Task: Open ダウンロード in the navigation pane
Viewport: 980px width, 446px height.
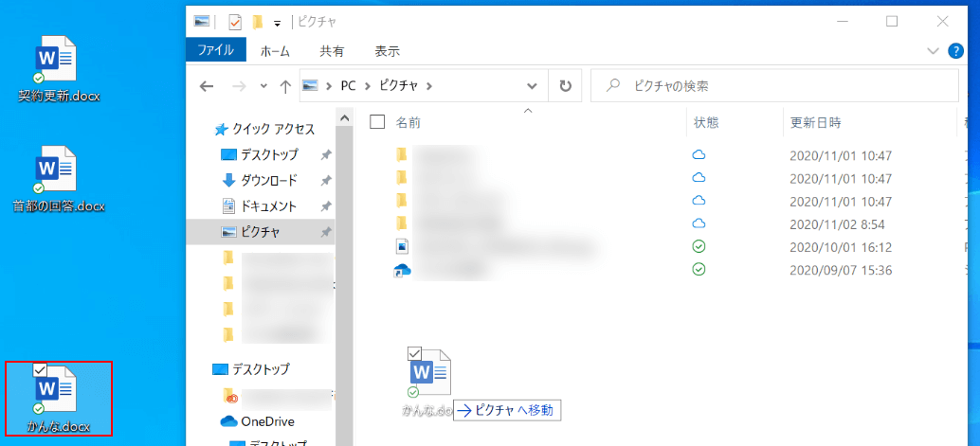Action: click(261, 181)
